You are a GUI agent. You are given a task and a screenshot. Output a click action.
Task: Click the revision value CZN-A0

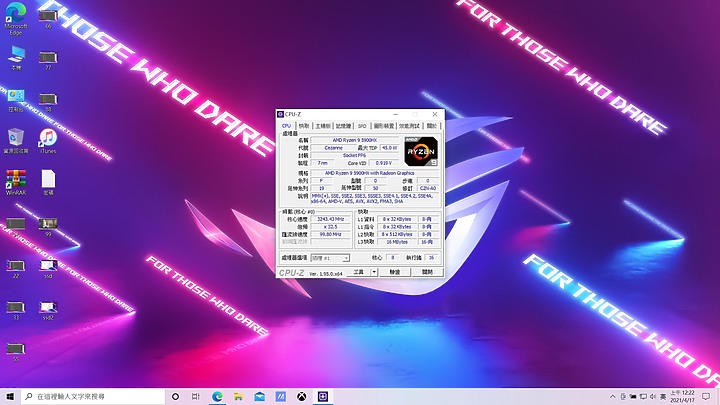pos(428,188)
